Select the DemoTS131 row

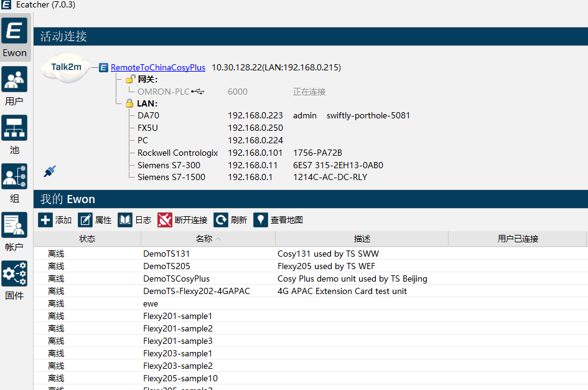point(310,254)
